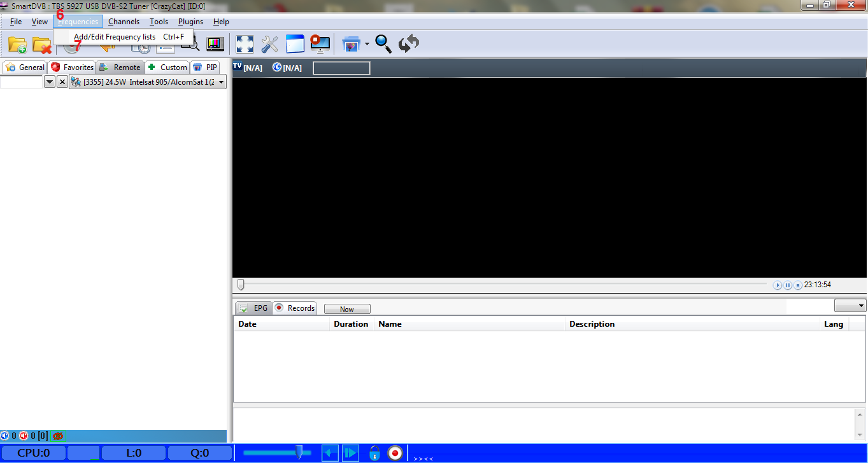The image size is (868, 463).
Task: Toggle fullscreen with the four-arrows icon
Action: [245, 44]
